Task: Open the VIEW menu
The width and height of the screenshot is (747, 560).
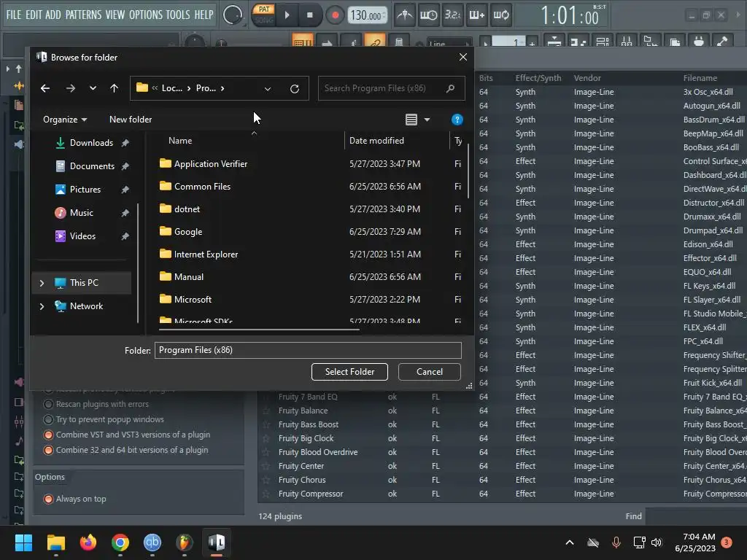Action: pyautogui.click(x=115, y=15)
